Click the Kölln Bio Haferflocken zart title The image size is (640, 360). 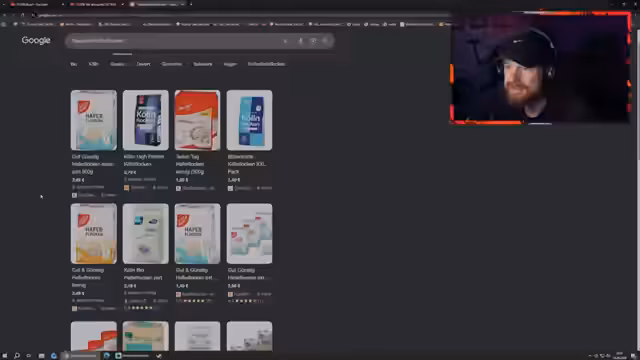tap(143, 274)
